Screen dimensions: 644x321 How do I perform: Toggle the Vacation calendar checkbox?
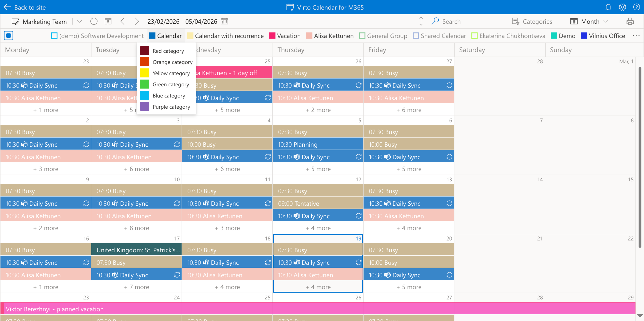tap(272, 36)
